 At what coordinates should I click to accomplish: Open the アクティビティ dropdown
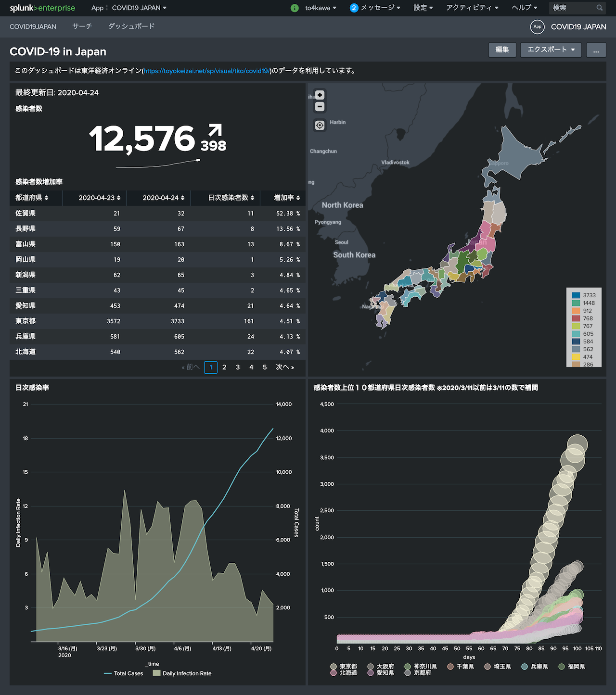coord(472,8)
